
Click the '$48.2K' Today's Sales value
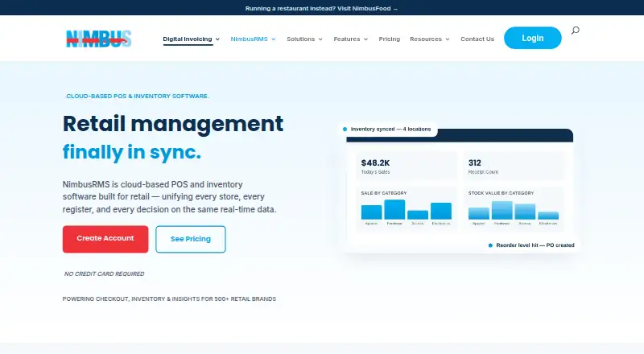coord(375,163)
